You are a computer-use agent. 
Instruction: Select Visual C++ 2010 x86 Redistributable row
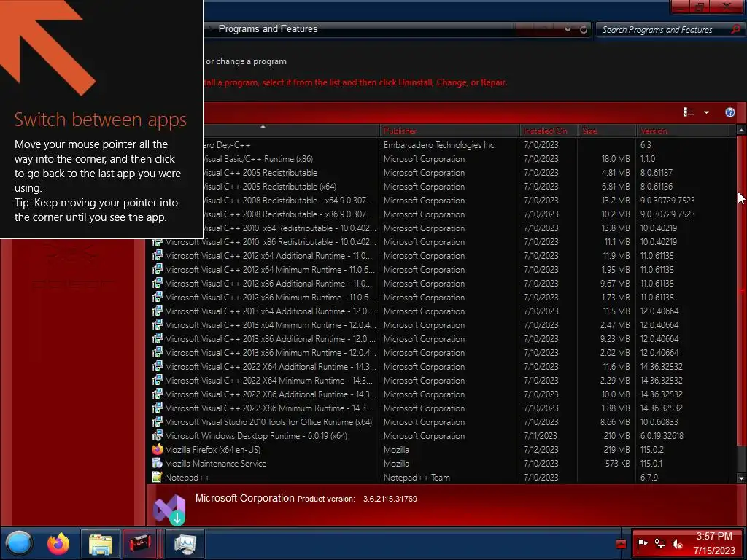pos(438,242)
